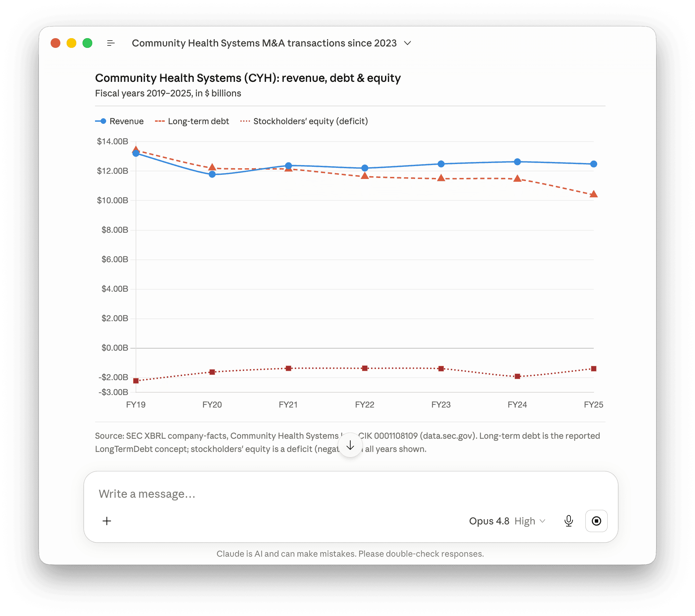Click the scroll-to-bottom arrow button

coord(350,445)
